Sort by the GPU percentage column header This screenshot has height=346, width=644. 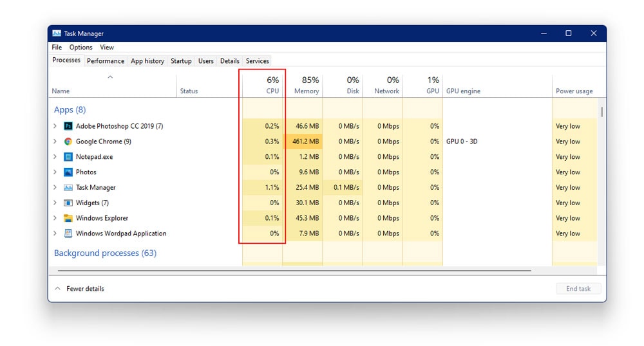pyautogui.click(x=423, y=86)
